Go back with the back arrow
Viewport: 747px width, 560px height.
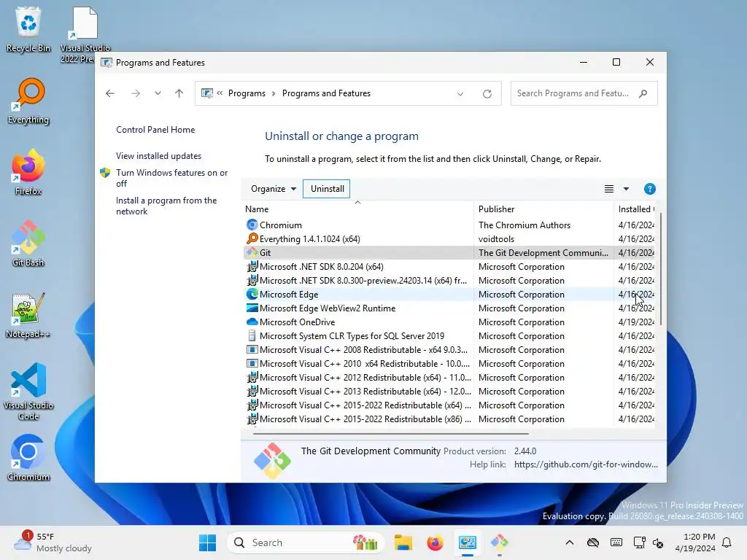[110, 93]
